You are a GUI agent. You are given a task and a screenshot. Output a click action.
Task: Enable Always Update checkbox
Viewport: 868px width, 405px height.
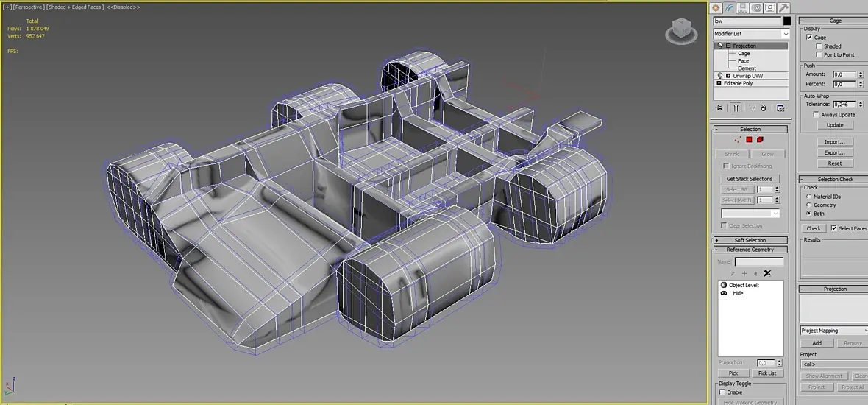(816, 115)
